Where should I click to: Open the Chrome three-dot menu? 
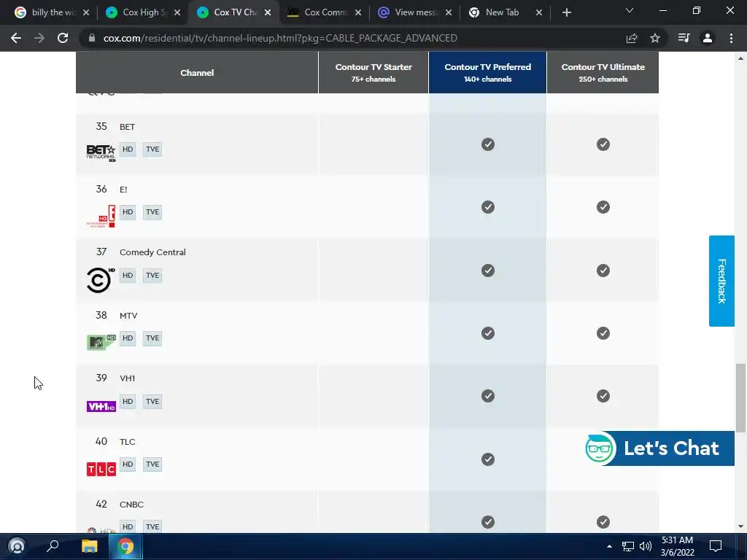[x=731, y=38]
